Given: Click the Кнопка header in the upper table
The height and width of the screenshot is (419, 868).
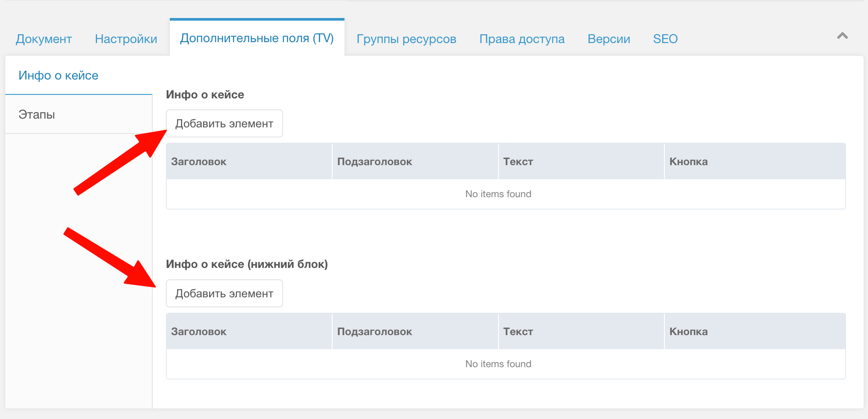Looking at the screenshot, I should (689, 161).
